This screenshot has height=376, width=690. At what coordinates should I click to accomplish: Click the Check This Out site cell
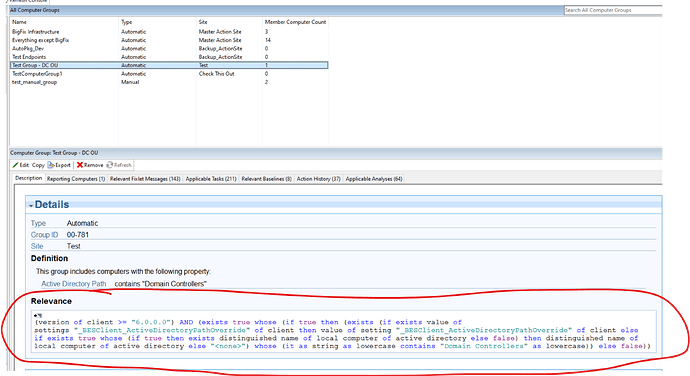point(217,74)
